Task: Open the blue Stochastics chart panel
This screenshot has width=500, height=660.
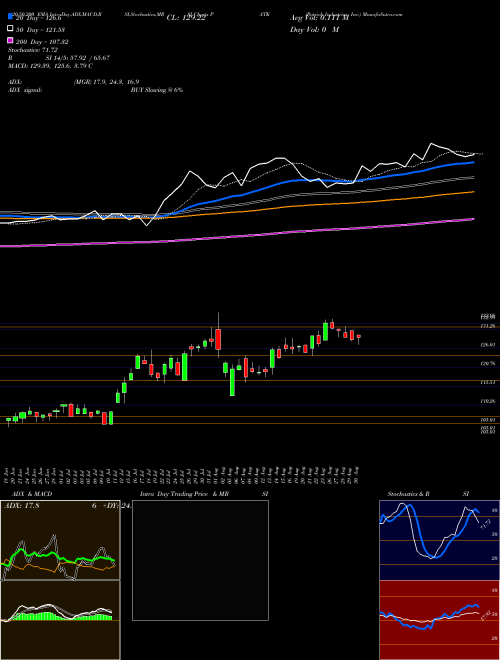Action: 439,540
